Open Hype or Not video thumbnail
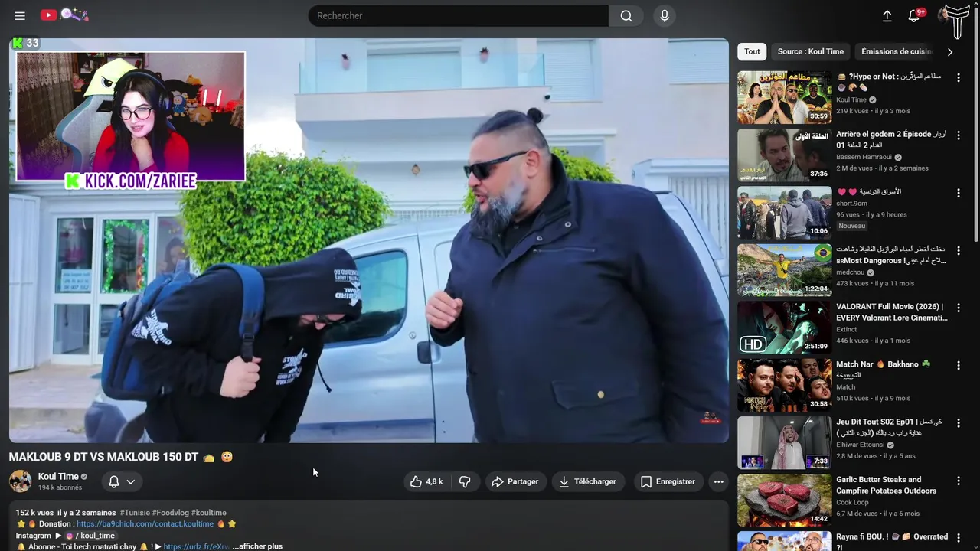 [x=784, y=97]
